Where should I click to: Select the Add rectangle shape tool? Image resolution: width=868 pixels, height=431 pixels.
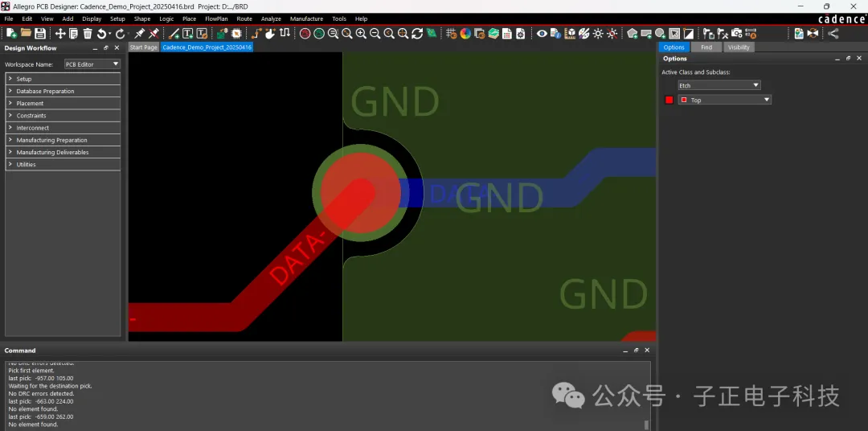click(646, 33)
